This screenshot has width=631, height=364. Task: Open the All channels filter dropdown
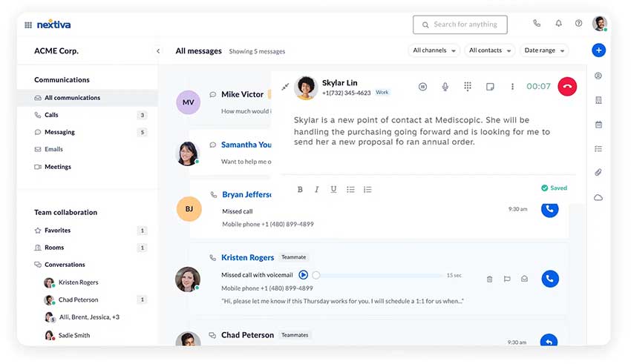coord(433,50)
